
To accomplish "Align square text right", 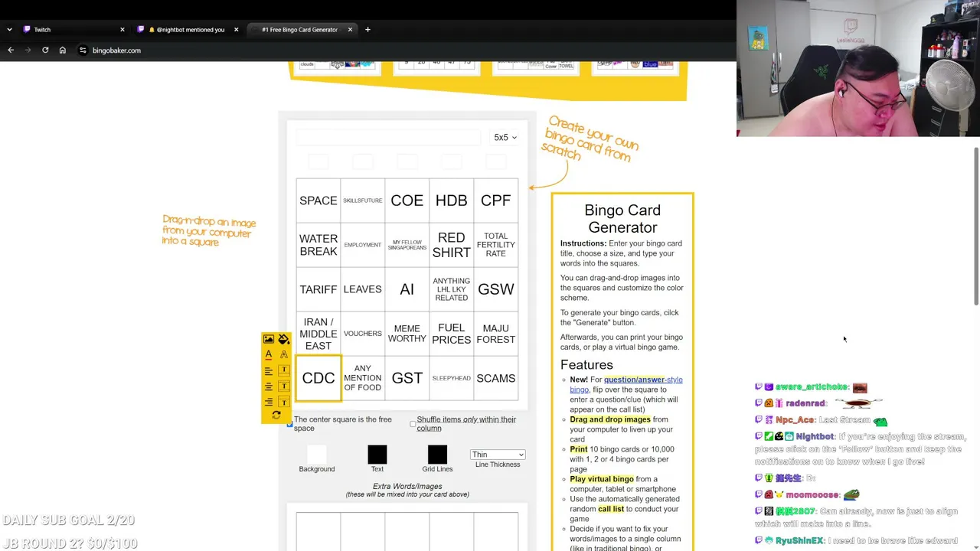I will 269,402.
